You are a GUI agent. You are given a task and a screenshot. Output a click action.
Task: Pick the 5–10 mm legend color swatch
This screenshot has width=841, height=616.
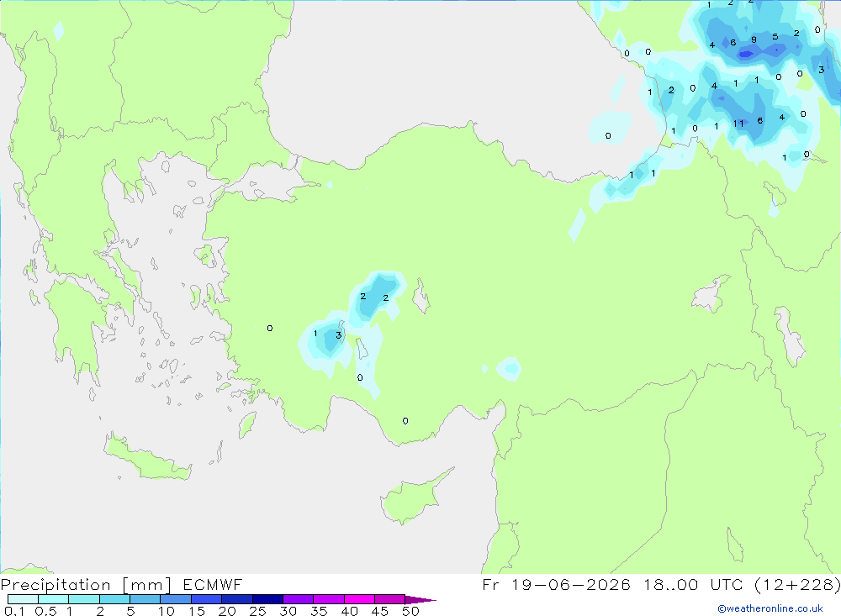pyautogui.click(x=145, y=599)
